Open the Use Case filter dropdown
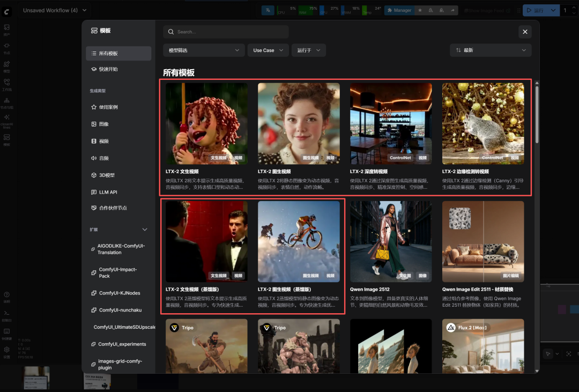This screenshot has height=392, width=579. tap(268, 50)
